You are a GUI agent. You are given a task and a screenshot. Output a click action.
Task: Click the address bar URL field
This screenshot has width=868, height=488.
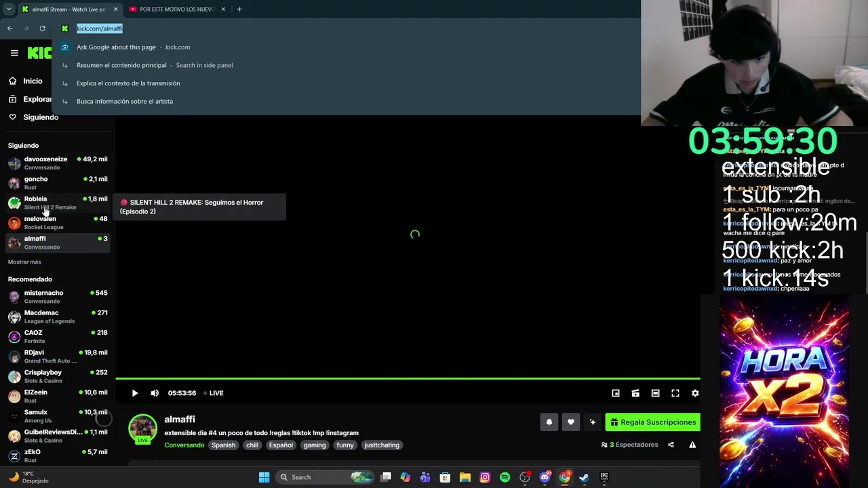tap(346, 28)
